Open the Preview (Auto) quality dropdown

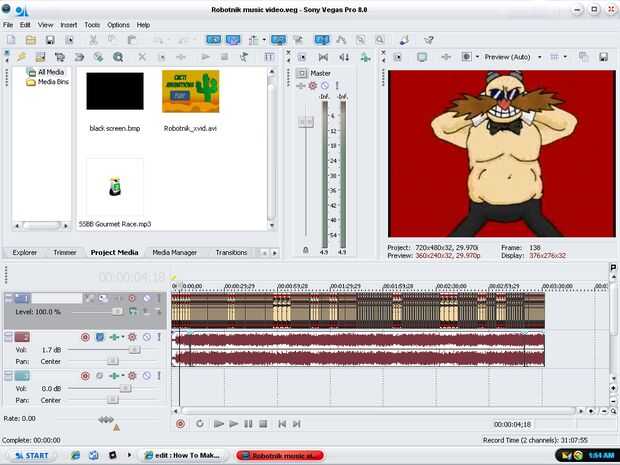tap(515, 57)
